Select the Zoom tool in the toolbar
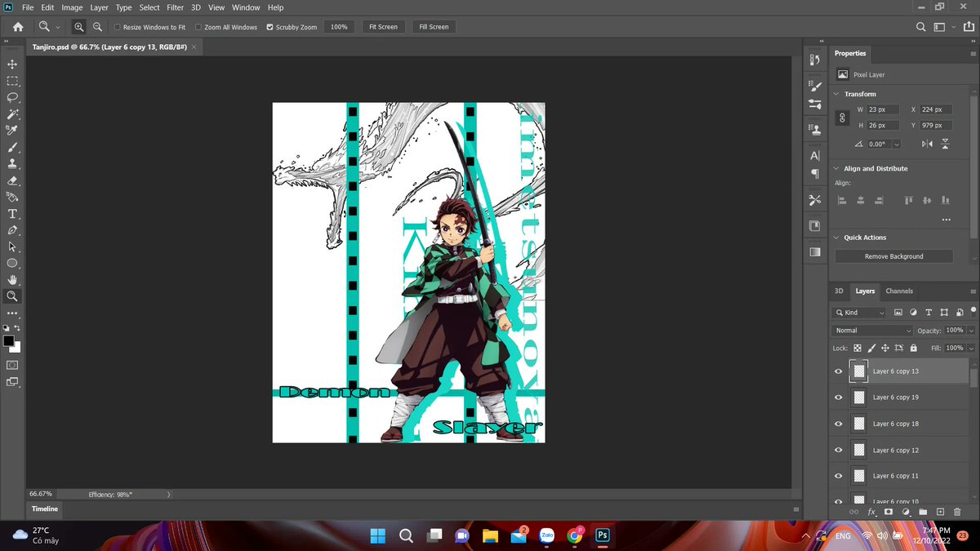The width and height of the screenshot is (980, 551). [12, 296]
